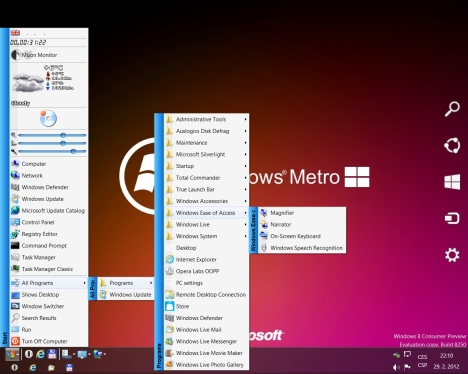The image size is (468, 374).
Task: Open Task Manager Classic
Action: click(x=49, y=269)
